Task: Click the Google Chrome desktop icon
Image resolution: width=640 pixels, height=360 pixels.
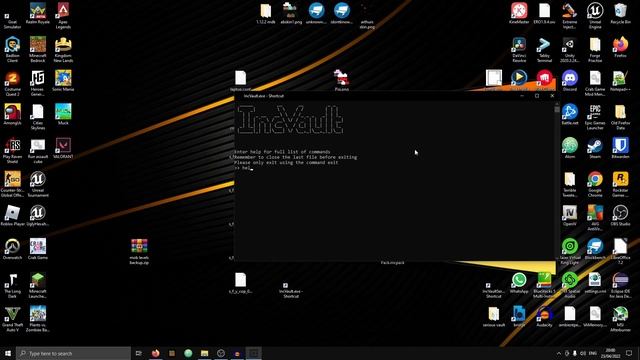Action: point(595,184)
